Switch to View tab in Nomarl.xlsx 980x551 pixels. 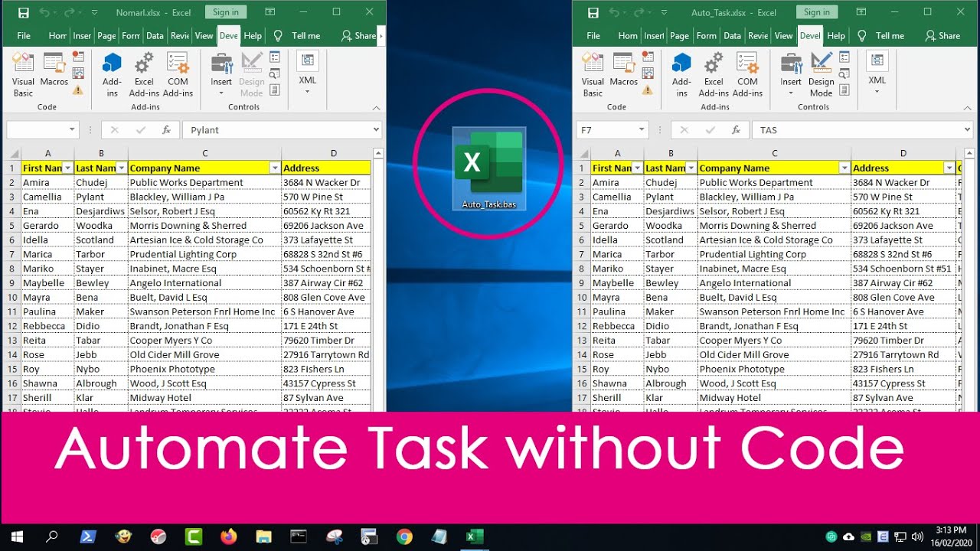click(204, 36)
